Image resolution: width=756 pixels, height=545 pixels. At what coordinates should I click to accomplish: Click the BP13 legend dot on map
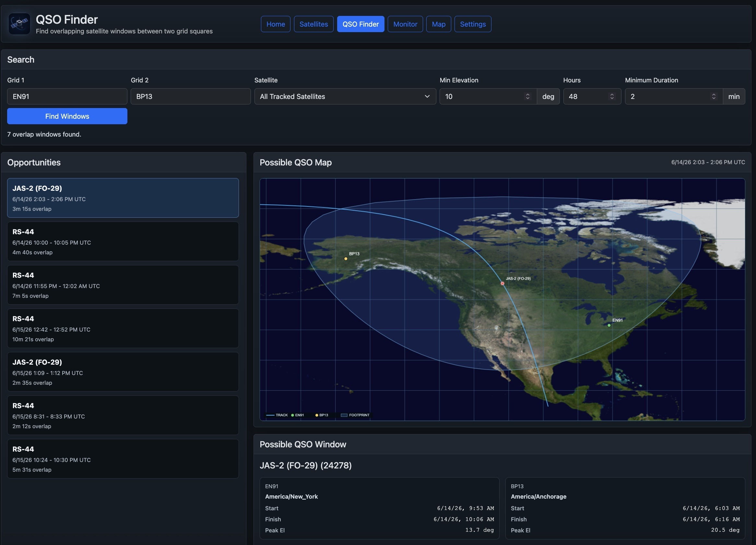(x=317, y=415)
